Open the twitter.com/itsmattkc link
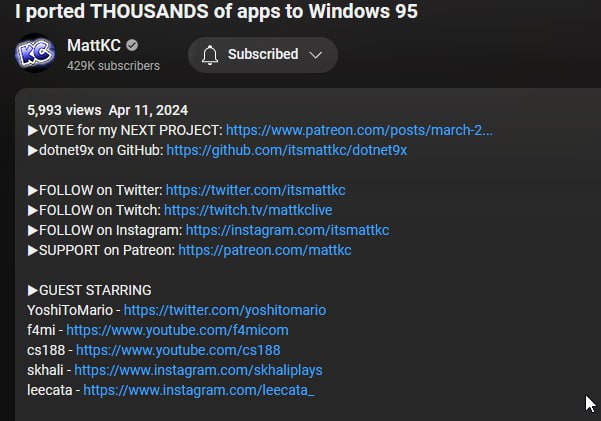The image size is (601, 421). (255, 190)
